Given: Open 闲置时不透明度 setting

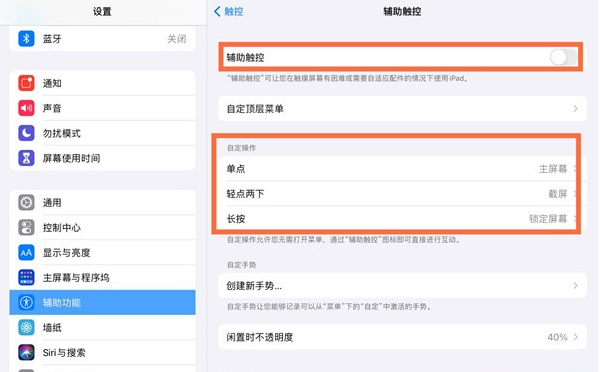Looking at the screenshot, I should [402, 337].
